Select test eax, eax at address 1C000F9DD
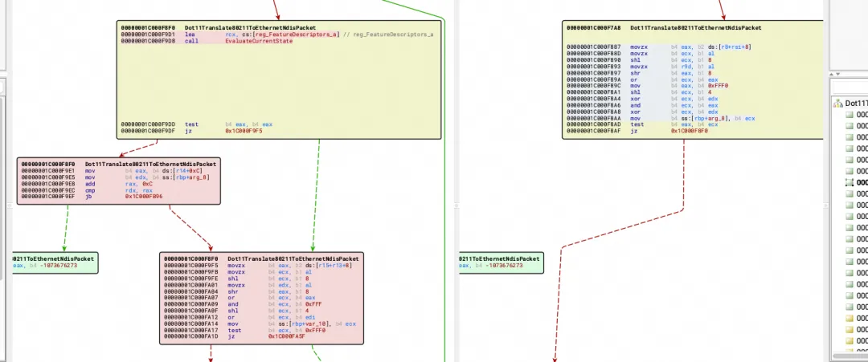868x362 pixels. click(x=197, y=124)
